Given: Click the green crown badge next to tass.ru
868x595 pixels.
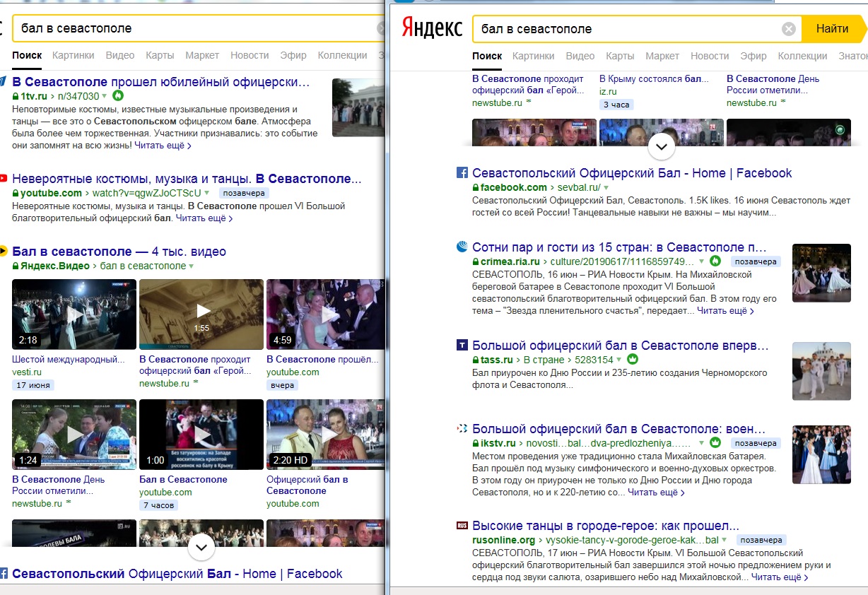Looking at the screenshot, I should pyautogui.click(x=633, y=359).
